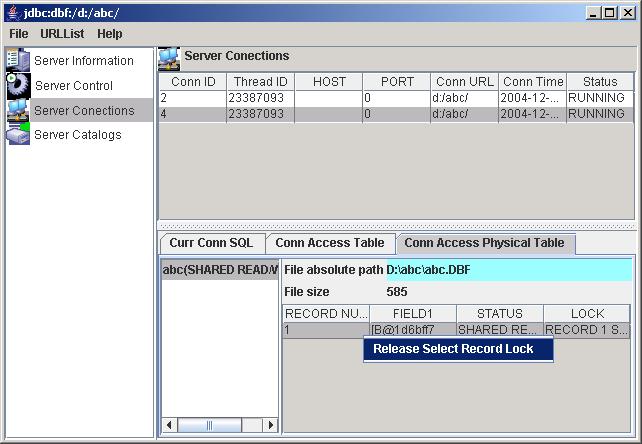Click the Status column header
This screenshot has height=444, width=642.
coord(599,82)
